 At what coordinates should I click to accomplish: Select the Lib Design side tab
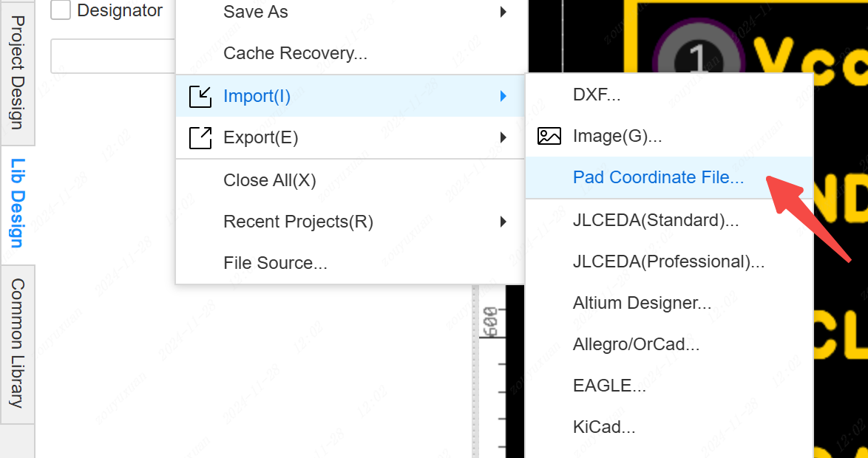pyautogui.click(x=17, y=203)
